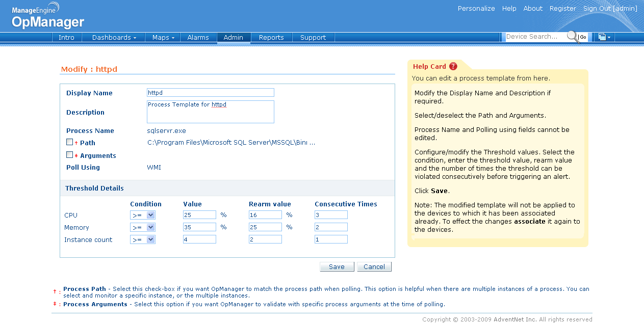Viewport: 644px width, 323px height.
Task: Click the Memory Rearm value field
Action: tap(265, 227)
